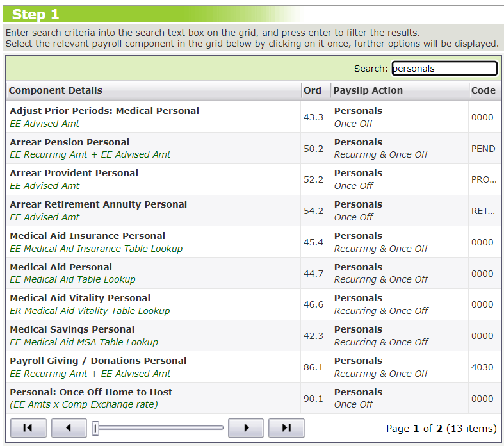This screenshot has height=446, width=504.
Task: Go to next page of results
Action: [x=246, y=428]
